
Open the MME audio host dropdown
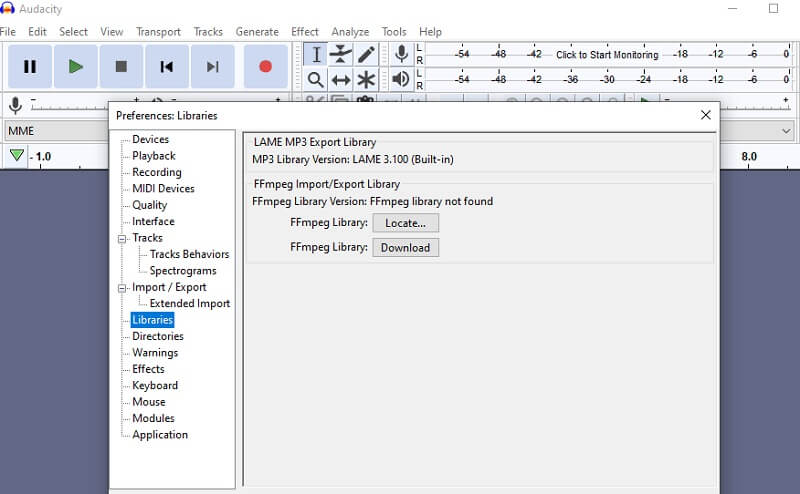56,131
